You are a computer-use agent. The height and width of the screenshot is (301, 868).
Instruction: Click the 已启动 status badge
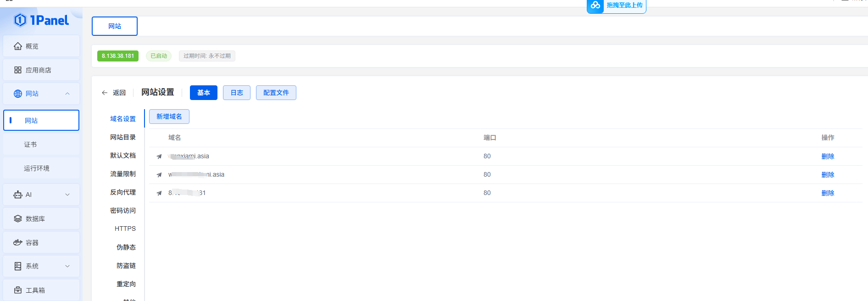pyautogui.click(x=158, y=56)
